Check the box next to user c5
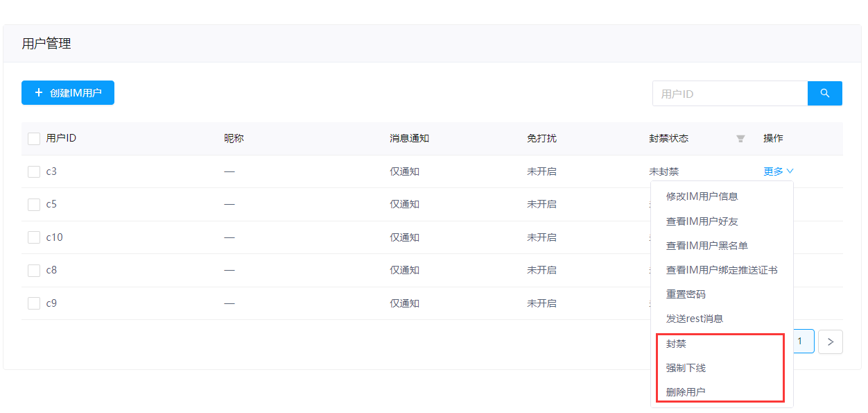Viewport: 868px width, 413px height. (34, 204)
